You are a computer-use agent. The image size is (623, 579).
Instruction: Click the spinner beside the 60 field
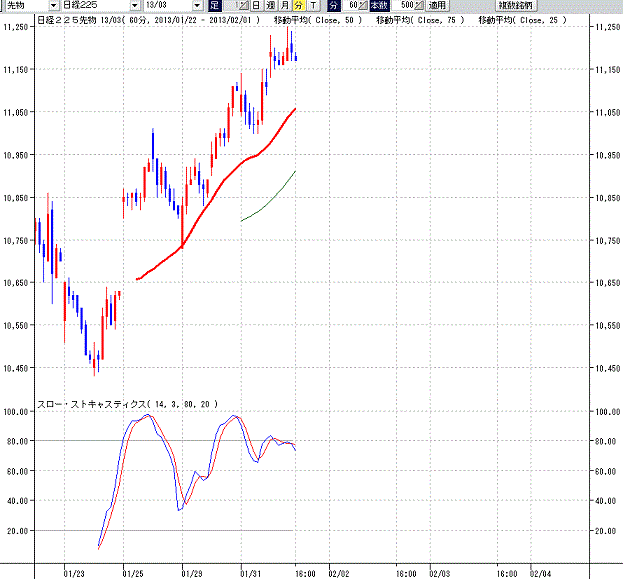point(363,5)
